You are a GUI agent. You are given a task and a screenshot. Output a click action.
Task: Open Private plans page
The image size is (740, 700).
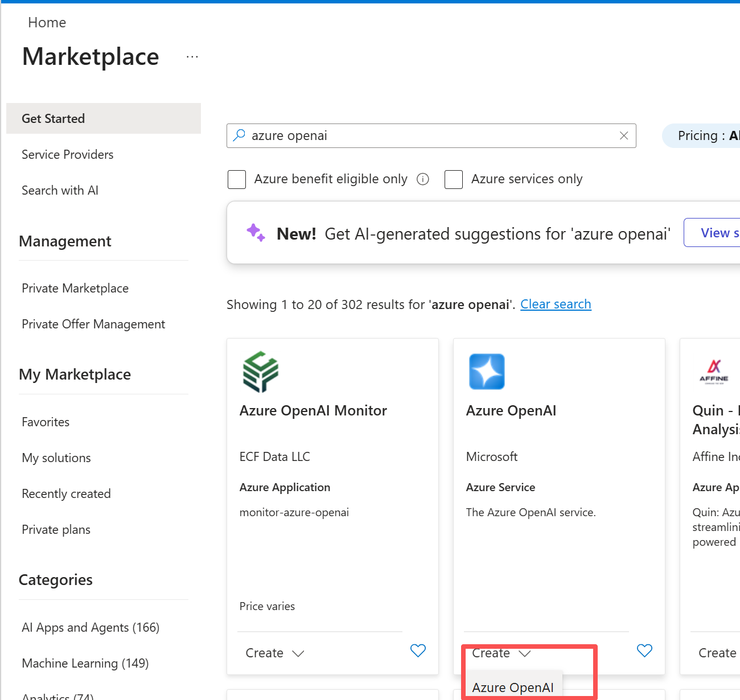tap(56, 529)
